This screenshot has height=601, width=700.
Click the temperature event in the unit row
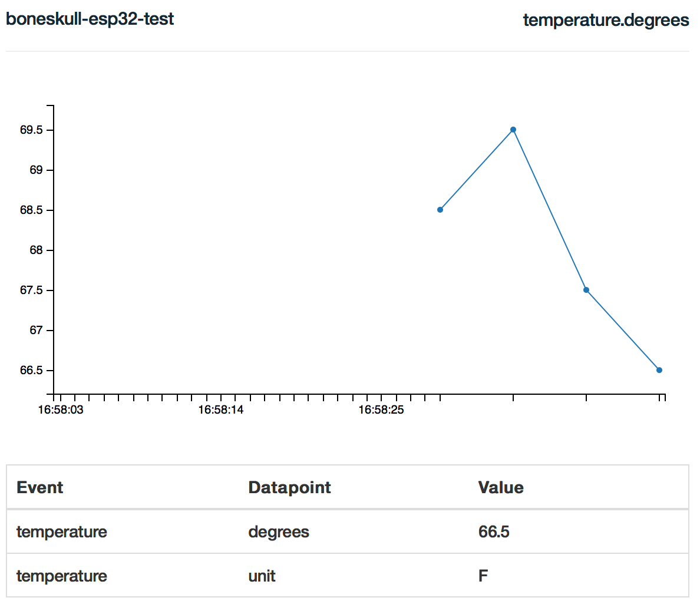(x=62, y=576)
